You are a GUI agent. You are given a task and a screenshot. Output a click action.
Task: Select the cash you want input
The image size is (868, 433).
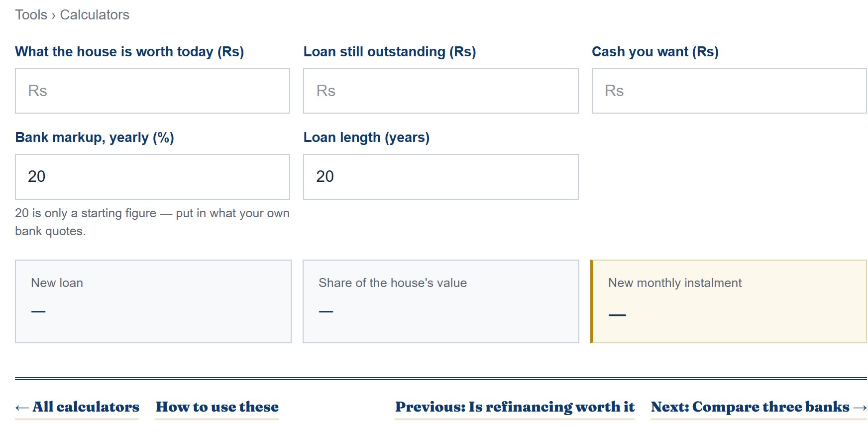[729, 91]
